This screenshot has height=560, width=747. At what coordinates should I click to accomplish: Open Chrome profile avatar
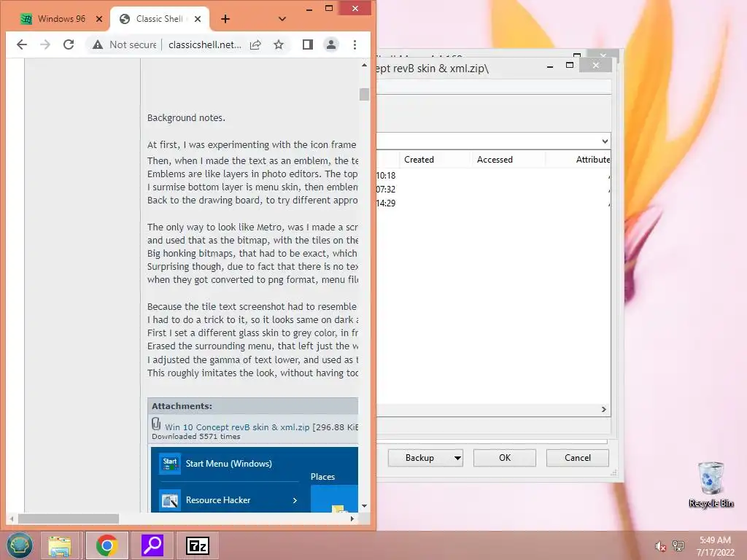[331, 44]
